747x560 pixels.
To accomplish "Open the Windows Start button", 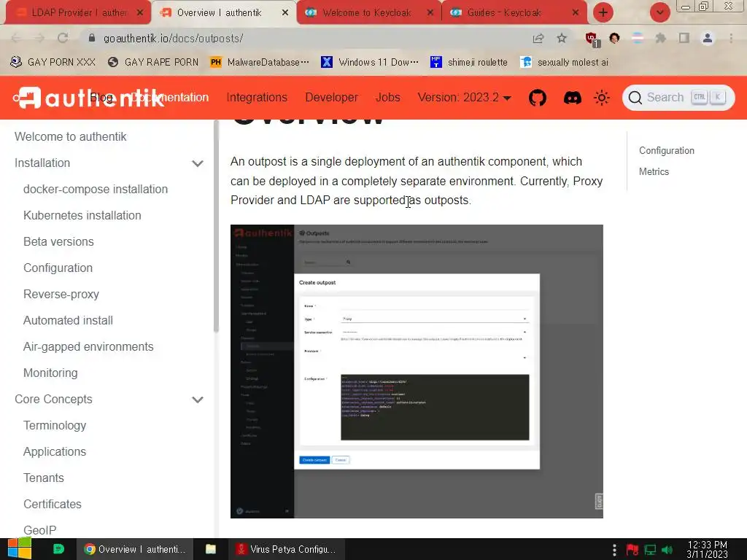I will click(x=20, y=549).
